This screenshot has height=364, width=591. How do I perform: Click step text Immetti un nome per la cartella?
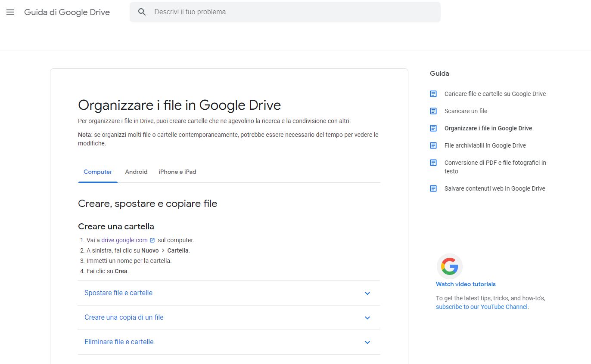coord(129,261)
